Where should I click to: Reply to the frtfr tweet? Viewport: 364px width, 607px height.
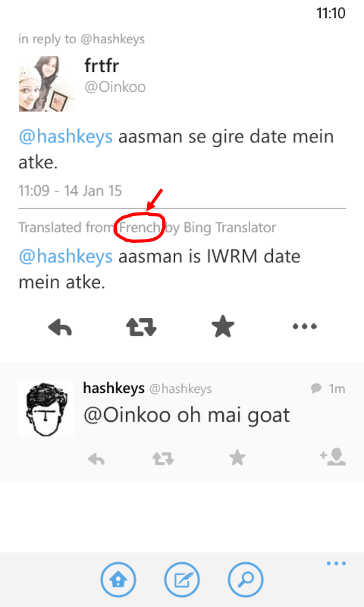pyautogui.click(x=60, y=327)
